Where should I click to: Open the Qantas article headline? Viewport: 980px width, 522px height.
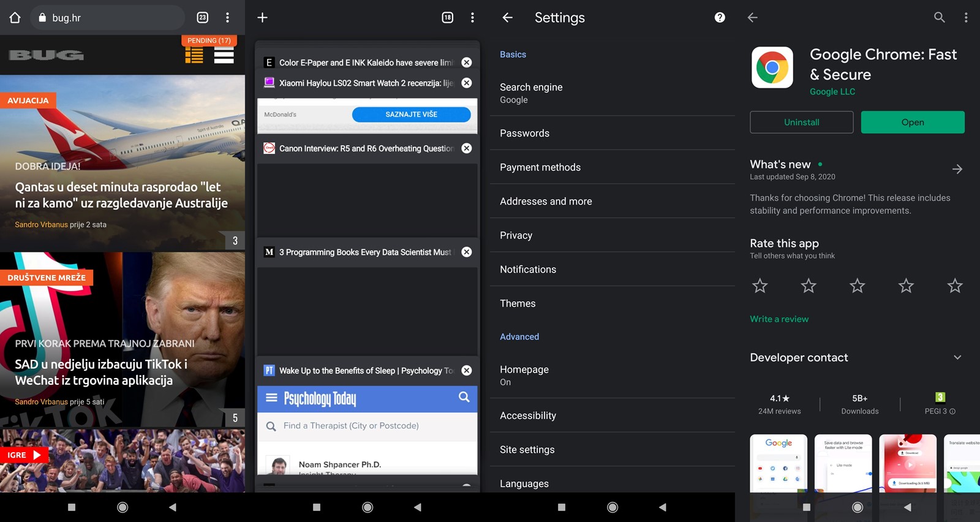point(121,195)
